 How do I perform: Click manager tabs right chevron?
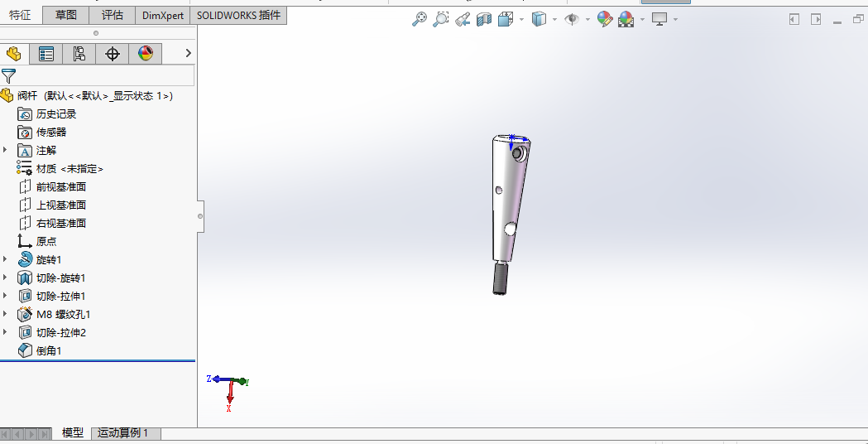coord(188,53)
